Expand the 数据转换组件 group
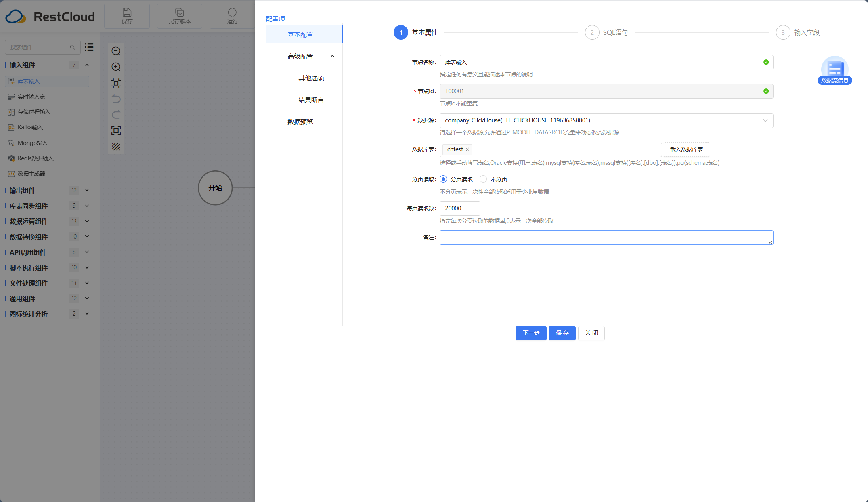Image resolution: width=868 pixels, height=502 pixels. pos(87,237)
